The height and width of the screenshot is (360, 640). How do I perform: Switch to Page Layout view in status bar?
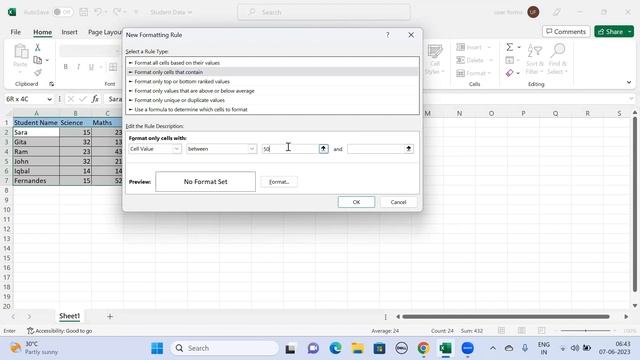(522, 331)
